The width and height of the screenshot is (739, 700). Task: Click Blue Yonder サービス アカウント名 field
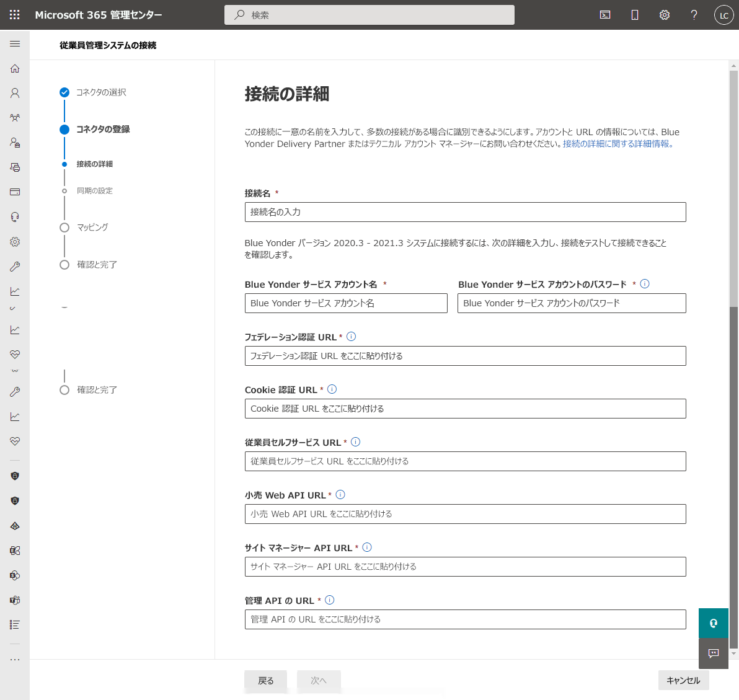click(x=346, y=303)
